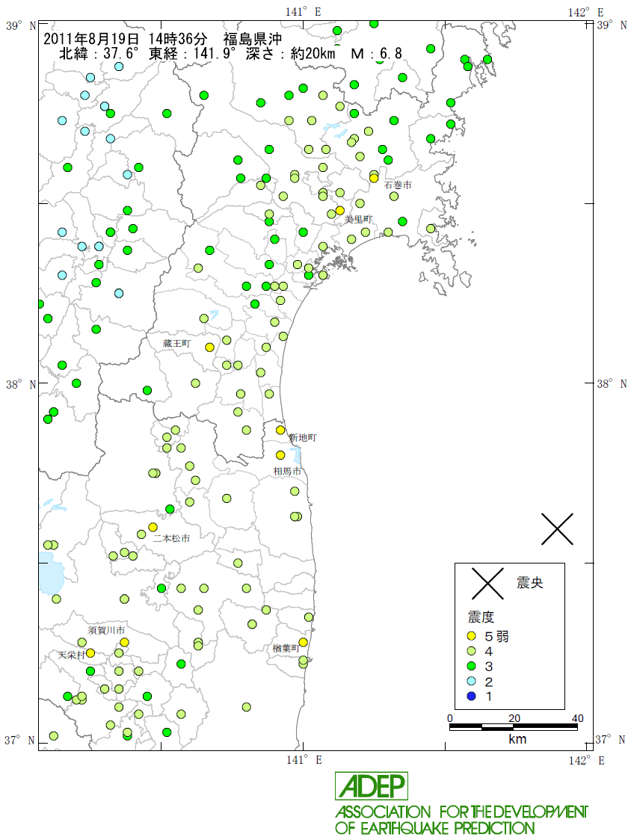631x840 pixels.
Task: Click the yellow marker below 須賀川市 label
Action: 124,642
